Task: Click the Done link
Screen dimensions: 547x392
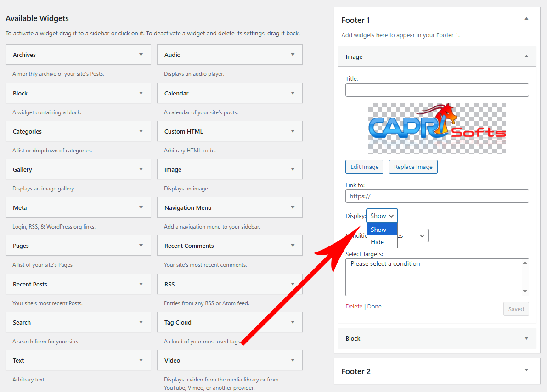Action: coord(374,306)
